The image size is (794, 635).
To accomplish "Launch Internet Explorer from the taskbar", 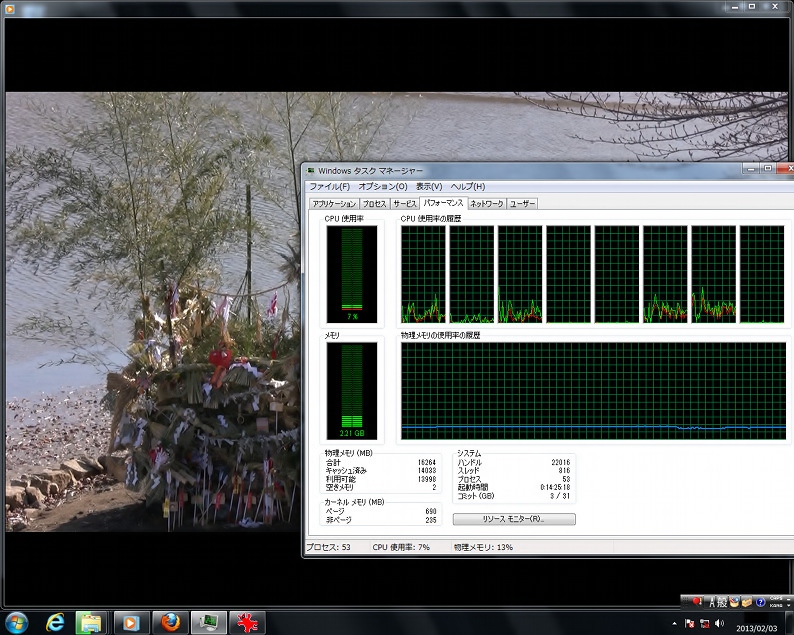I will (56, 621).
